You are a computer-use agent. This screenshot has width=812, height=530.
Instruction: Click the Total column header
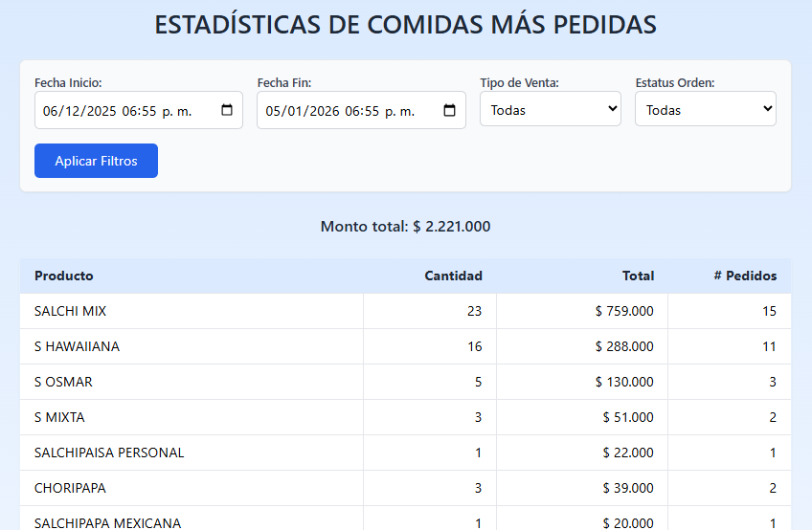[638, 276]
